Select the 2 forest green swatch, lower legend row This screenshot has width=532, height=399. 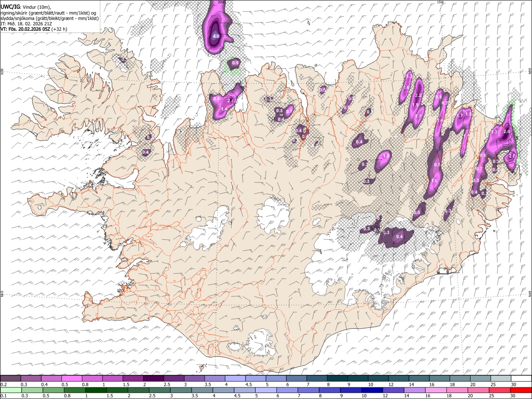point(138,390)
